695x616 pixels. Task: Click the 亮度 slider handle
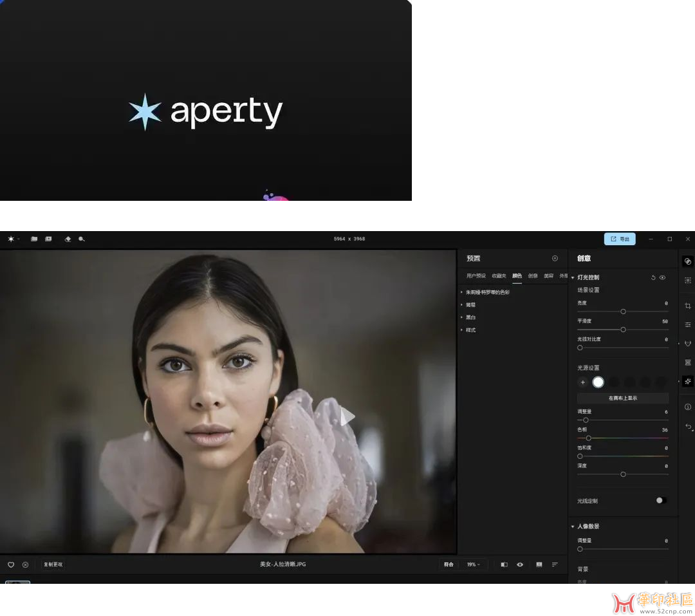[623, 312]
